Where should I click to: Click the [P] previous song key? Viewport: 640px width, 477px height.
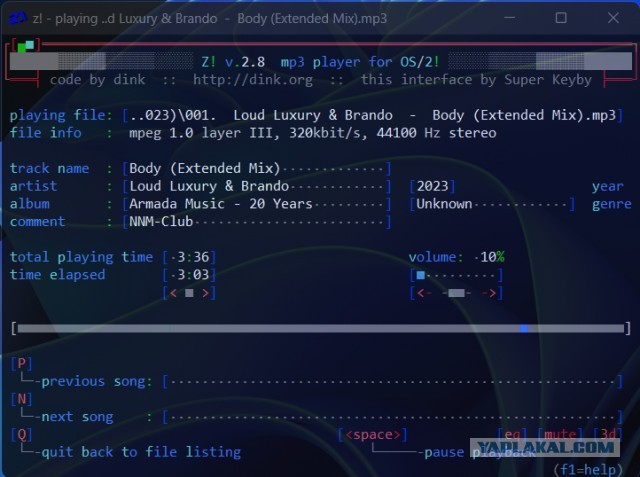22,363
